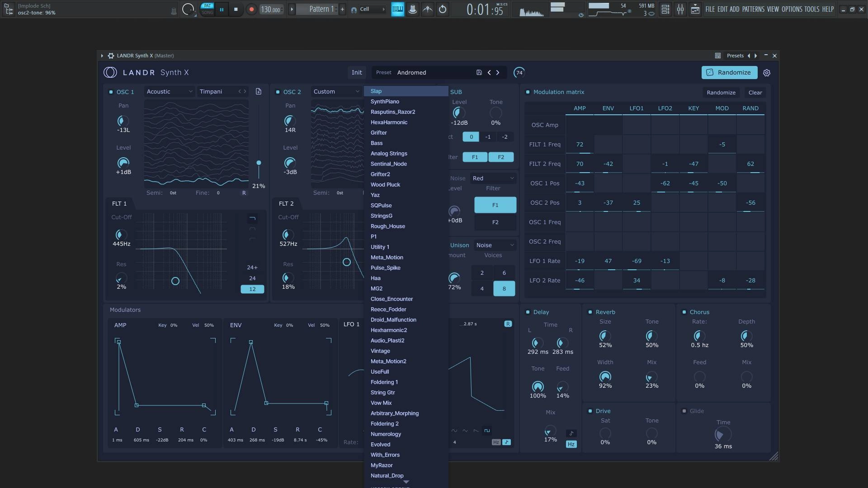This screenshot has width=868, height=488.
Task: Click the loop recording circular arrow icon
Action: click(443, 9)
